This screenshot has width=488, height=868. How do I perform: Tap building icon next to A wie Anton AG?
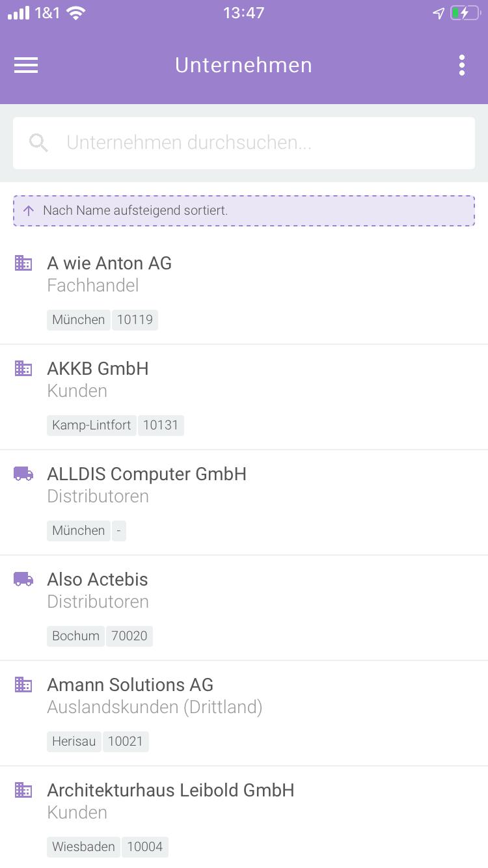click(x=23, y=263)
